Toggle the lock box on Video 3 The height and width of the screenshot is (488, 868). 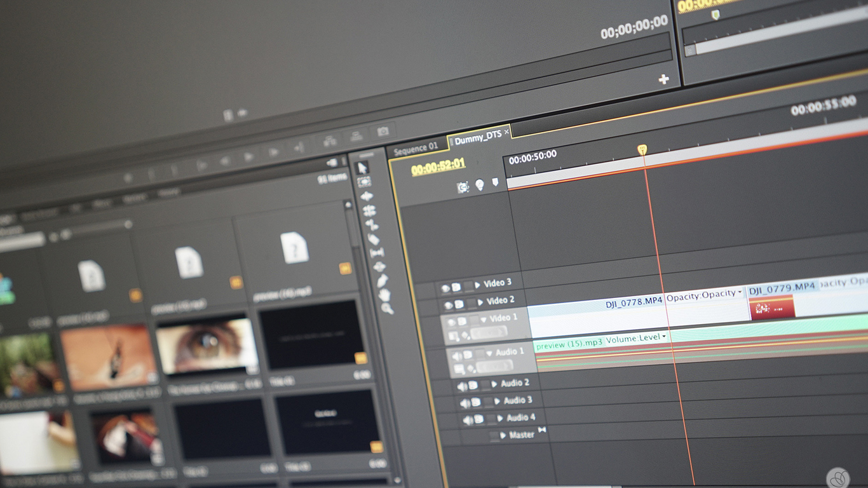(x=468, y=286)
